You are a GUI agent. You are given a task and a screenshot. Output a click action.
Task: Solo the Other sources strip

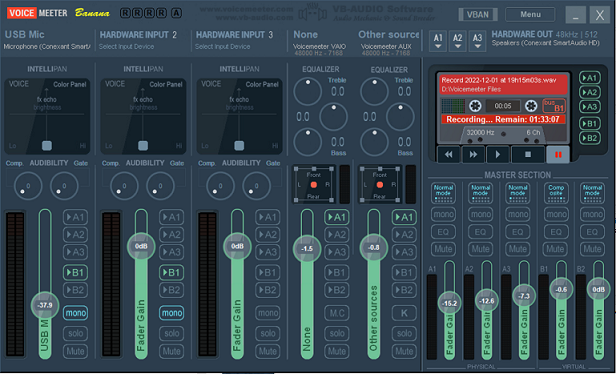click(404, 334)
